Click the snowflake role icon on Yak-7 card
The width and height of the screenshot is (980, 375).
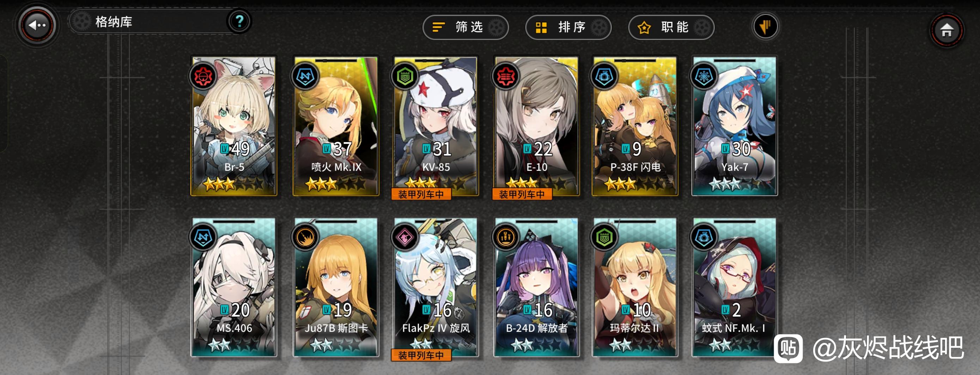click(x=704, y=76)
